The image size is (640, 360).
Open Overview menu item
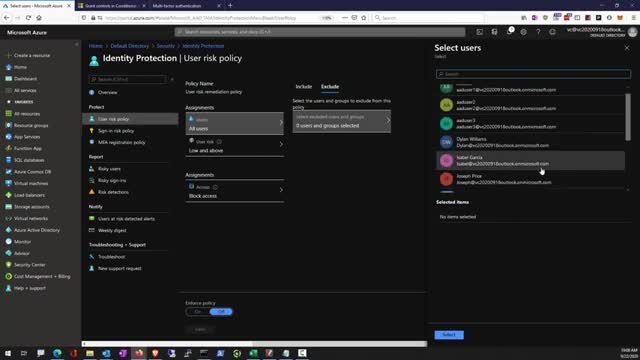tap(107, 93)
